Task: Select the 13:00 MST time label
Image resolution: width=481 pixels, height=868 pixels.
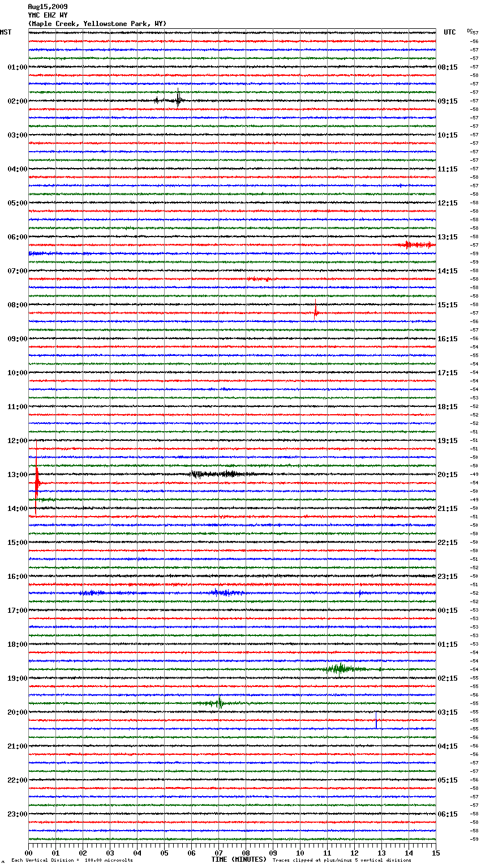Action: 18,475
